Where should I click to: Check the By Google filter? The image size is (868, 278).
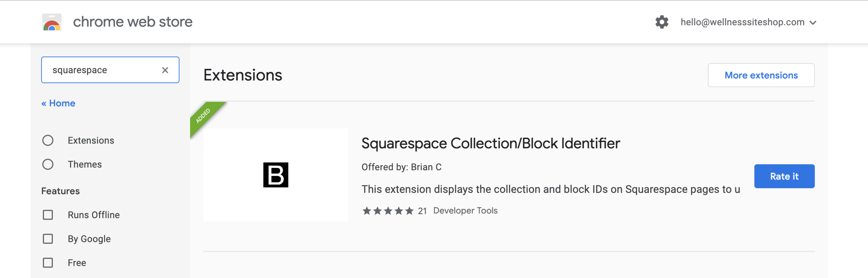point(48,239)
